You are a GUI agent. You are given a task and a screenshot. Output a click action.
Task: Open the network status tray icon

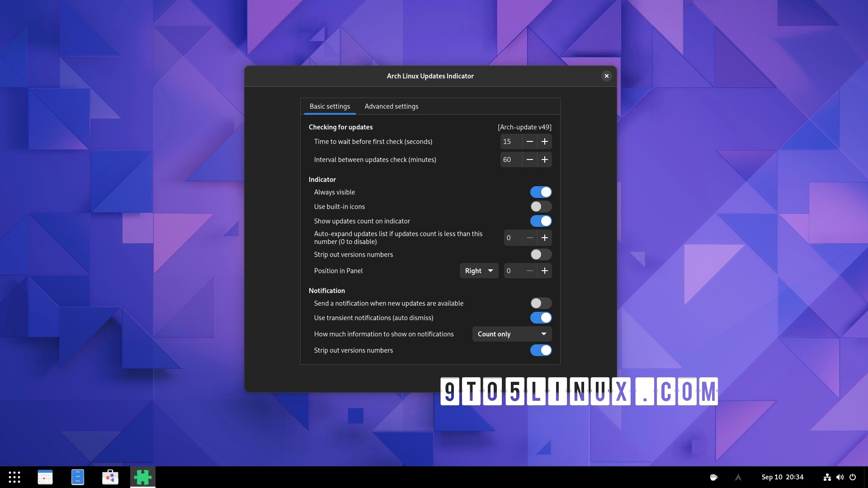point(827,477)
